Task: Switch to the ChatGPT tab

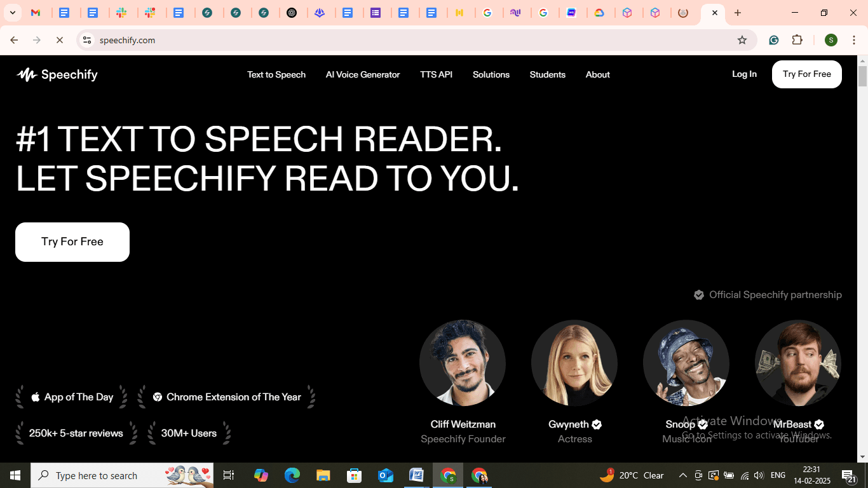Action: (x=292, y=13)
